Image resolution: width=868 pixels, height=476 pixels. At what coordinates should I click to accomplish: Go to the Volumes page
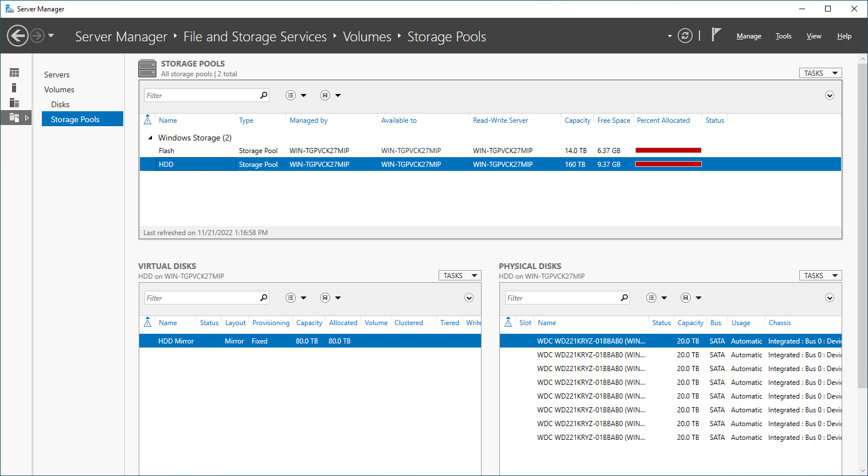pos(59,89)
